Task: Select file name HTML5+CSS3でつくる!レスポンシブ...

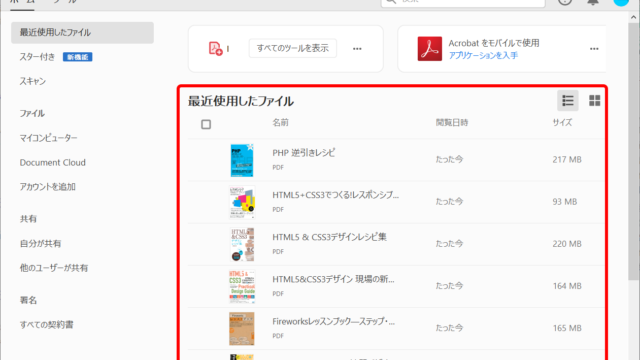Action: point(336,195)
